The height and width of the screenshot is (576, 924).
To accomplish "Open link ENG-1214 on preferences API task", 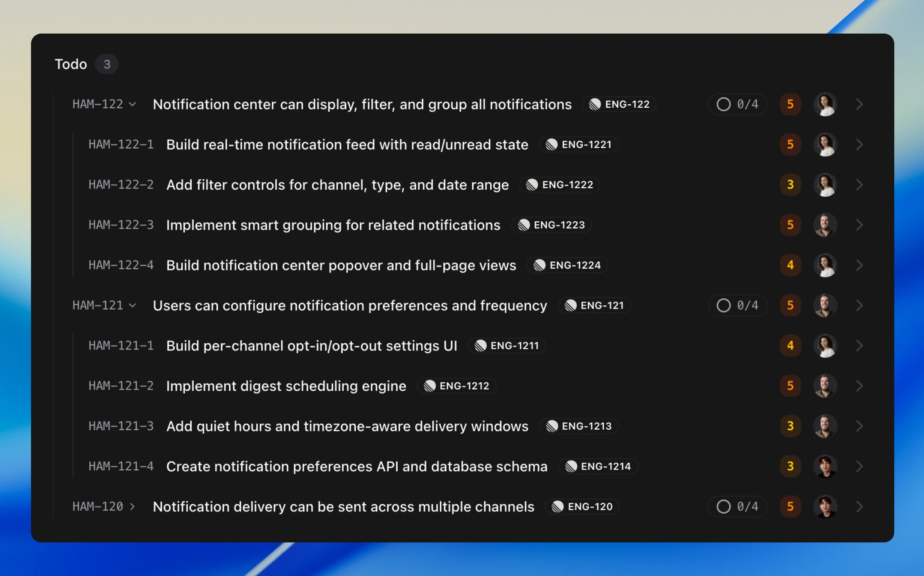I will [598, 466].
